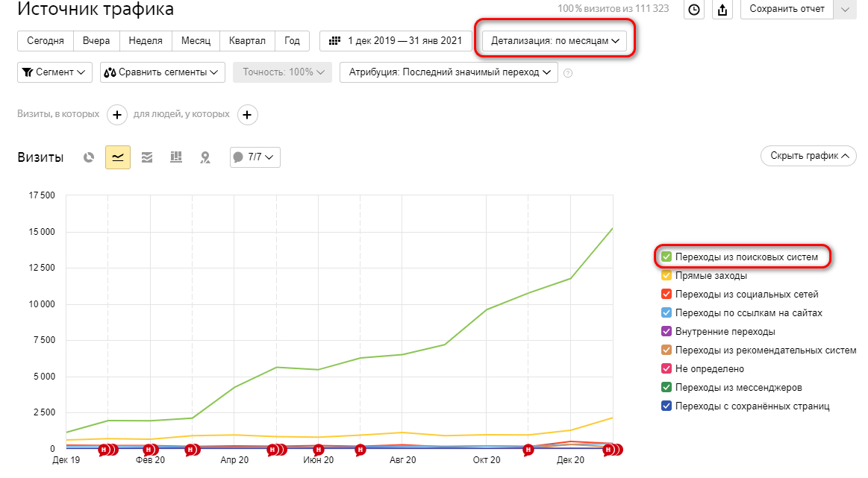Toggle Внутренние переходы checkbox
The height and width of the screenshot is (478, 868).
(666, 331)
